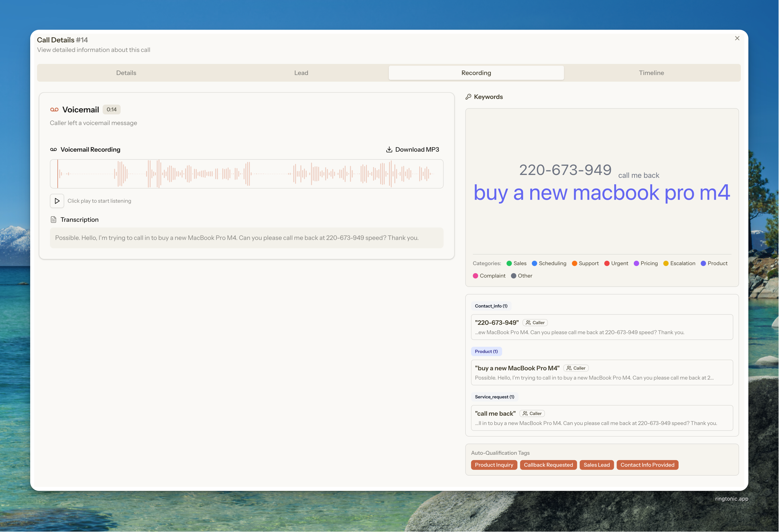Click the pink Complaint category dot
The width and height of the screenshot is (779, 532).
[x=475, y=276]
